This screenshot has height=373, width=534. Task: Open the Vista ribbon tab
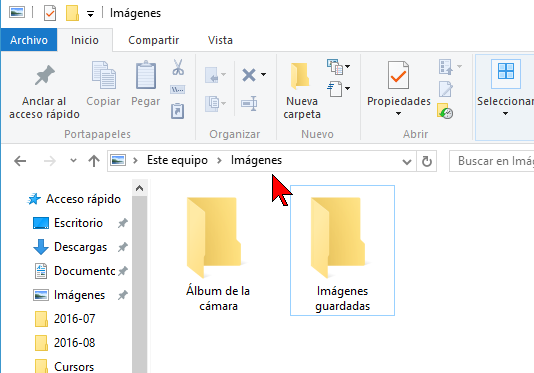220,40
